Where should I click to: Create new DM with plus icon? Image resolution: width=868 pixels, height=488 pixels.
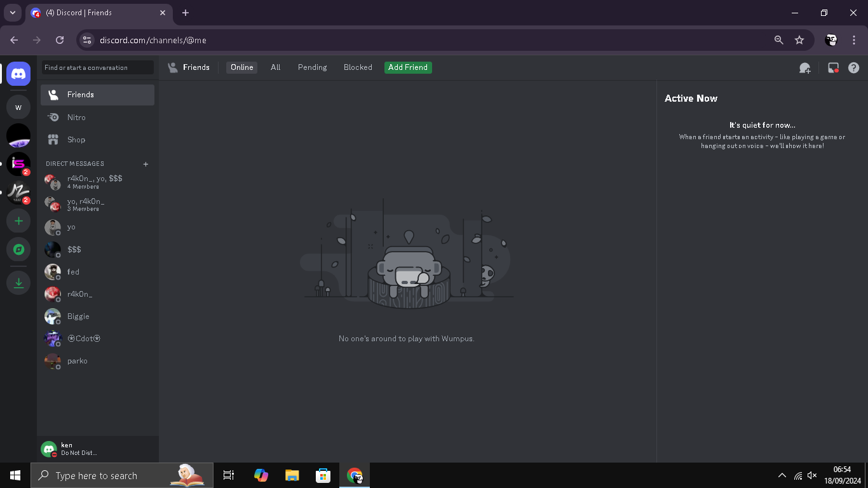coord(146,164)
